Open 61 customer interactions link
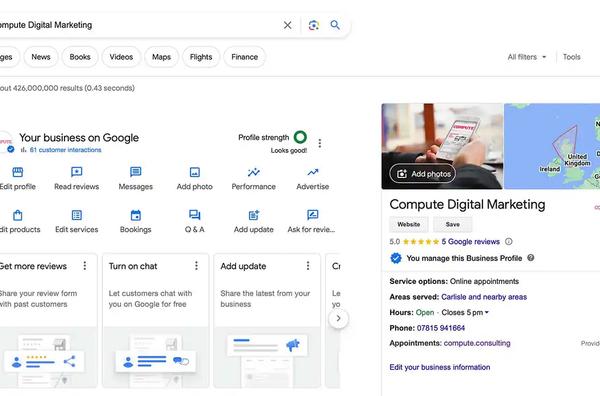This screenshot has width=600, height=396. 65,150
